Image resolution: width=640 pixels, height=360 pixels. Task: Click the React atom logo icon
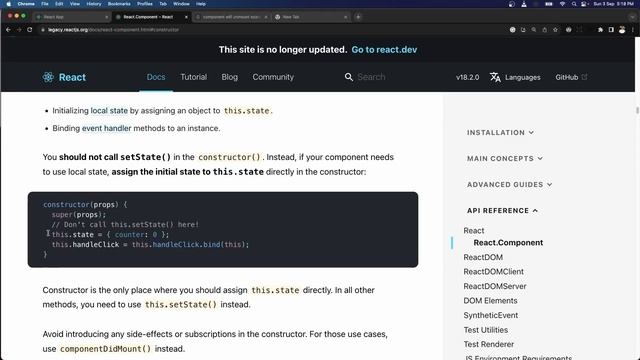click(48, 77)
